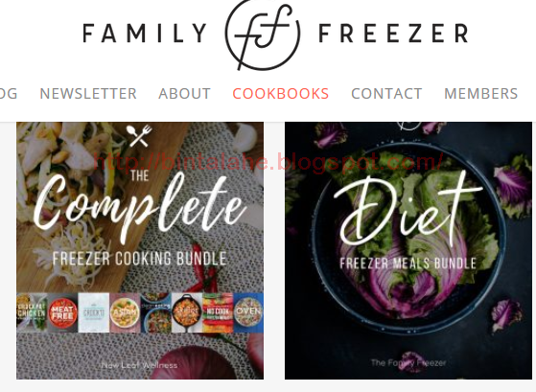Select the Crockpot Chicken cookbook thumbnail
This screenshot has width=536, height=392.
32,312
